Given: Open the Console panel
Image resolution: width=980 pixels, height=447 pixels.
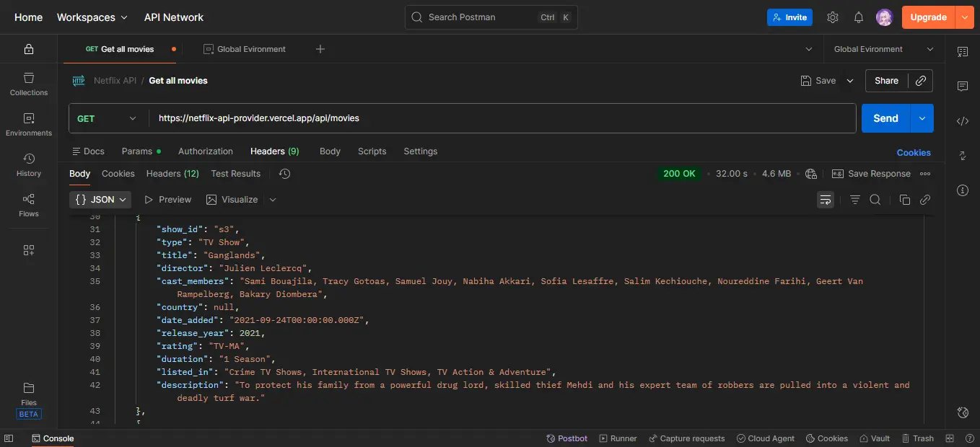Looking at the screenshot, I should pos(53,438).
